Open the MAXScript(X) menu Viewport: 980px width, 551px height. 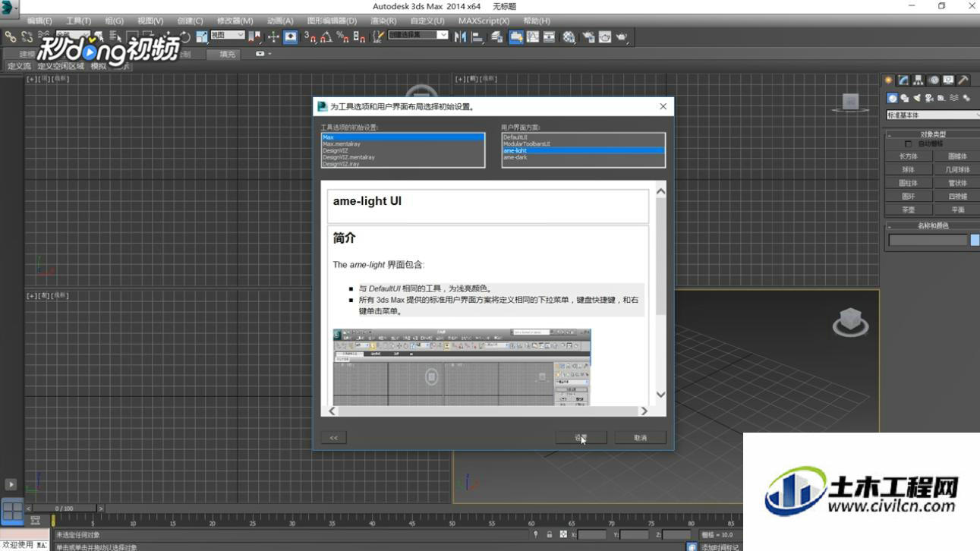(x=484, y=20)
